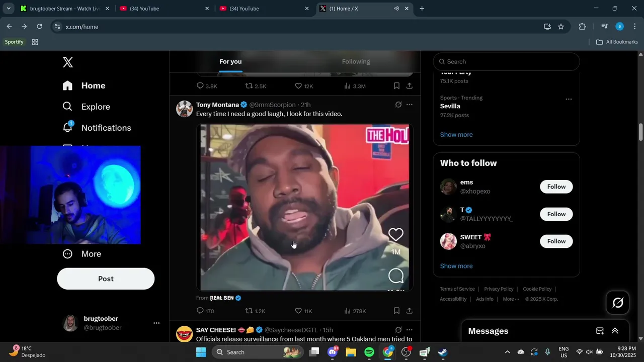The width and height of the screenshot is (644, 362).
Task: Open Explore from the sidebar
Action: (x=86, y=107)
